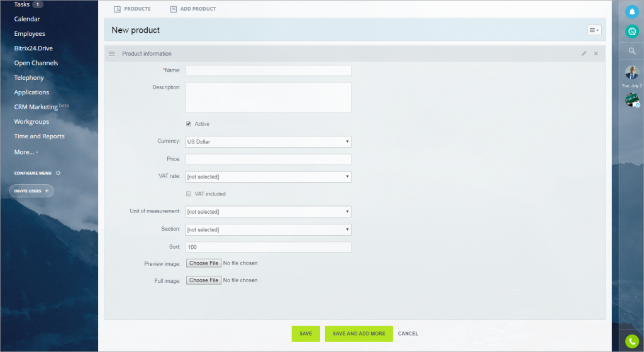
Task: Open the group chat avatar below date
Action: click(632, 100)
